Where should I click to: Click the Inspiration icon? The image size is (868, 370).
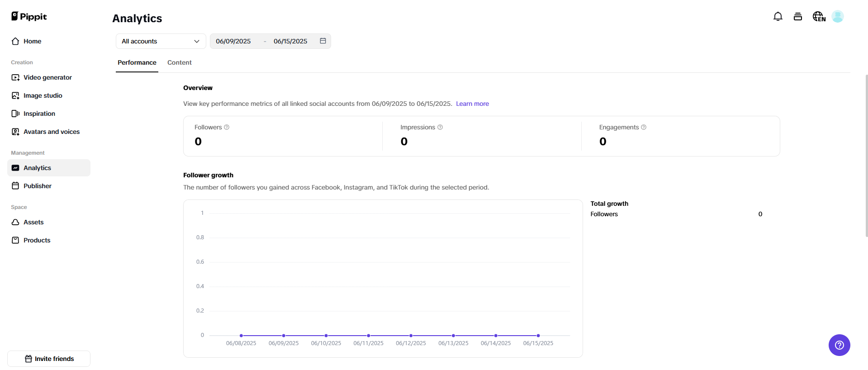coord(15,114)
